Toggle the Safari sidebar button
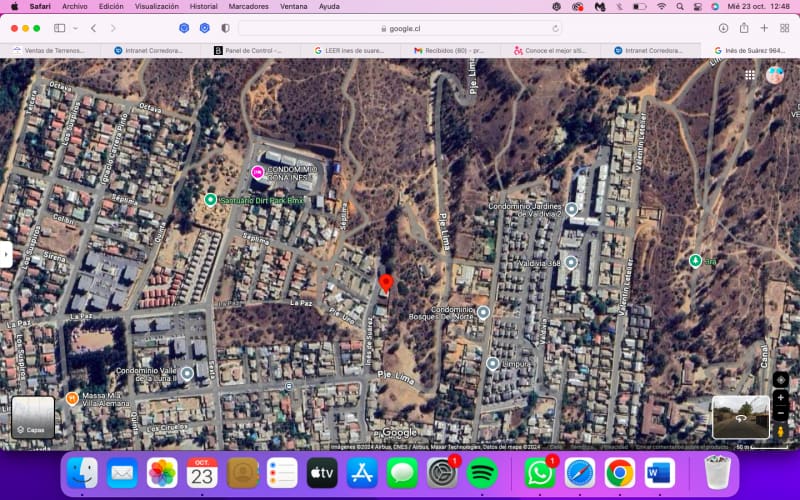 click(60, 29)
